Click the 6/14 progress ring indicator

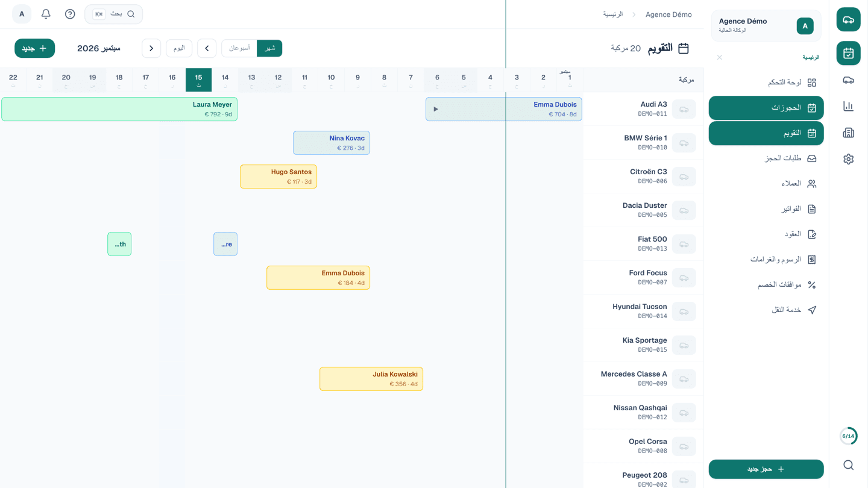coord(848,436)
